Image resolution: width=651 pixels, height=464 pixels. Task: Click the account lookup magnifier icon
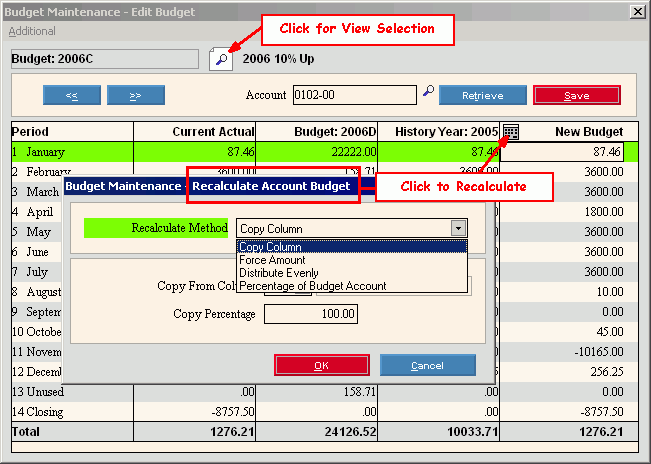[428, 92]
